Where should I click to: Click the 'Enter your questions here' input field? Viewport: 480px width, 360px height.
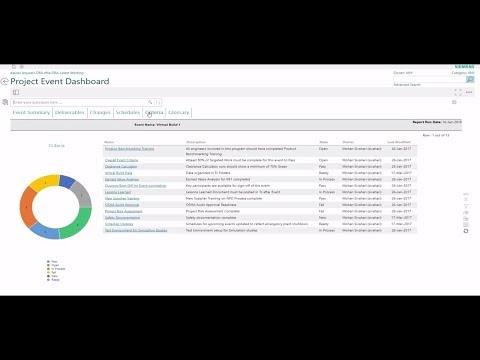pyautogui.click(x=79, y=102)
